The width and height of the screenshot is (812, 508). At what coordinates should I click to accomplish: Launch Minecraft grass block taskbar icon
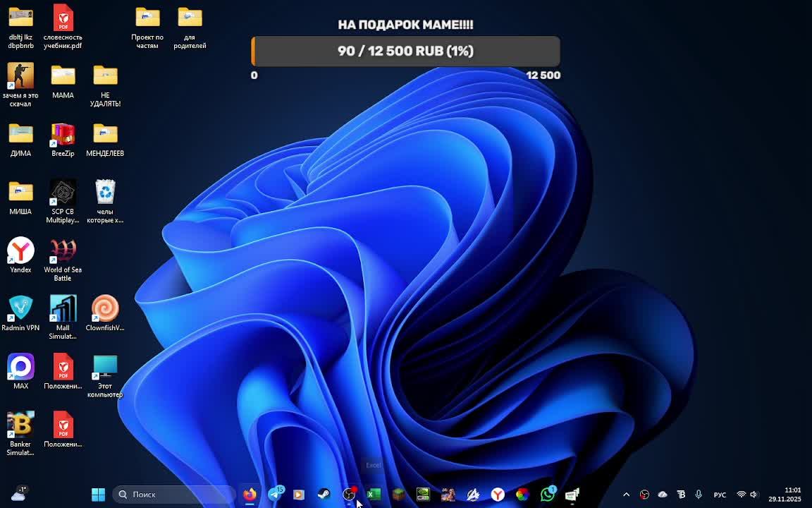click(x=398, y=495)
